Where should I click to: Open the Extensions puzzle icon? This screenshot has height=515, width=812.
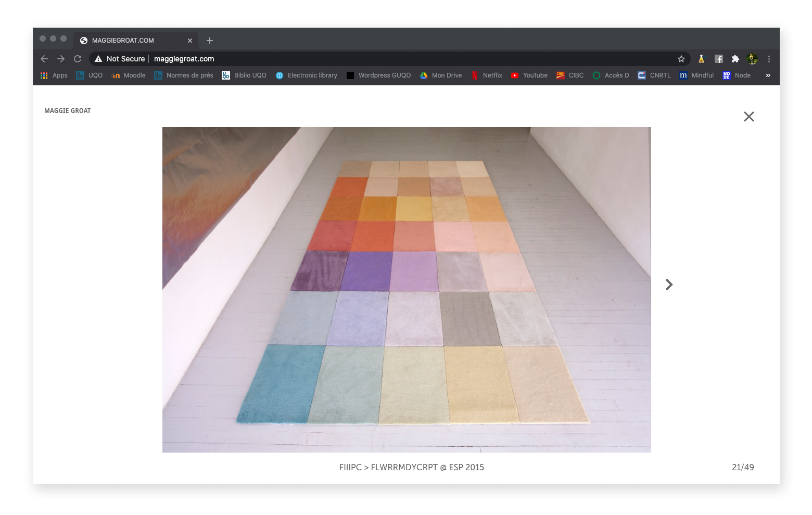(735, 59)
